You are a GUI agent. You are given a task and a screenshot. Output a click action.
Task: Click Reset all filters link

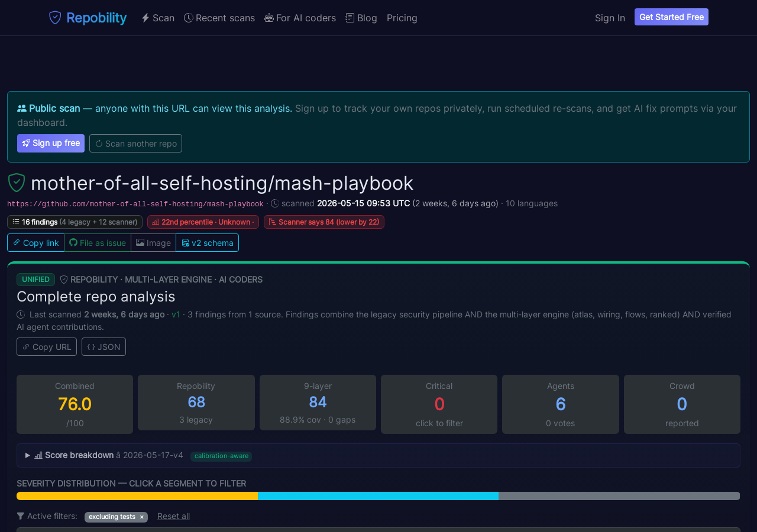(173, 516)
